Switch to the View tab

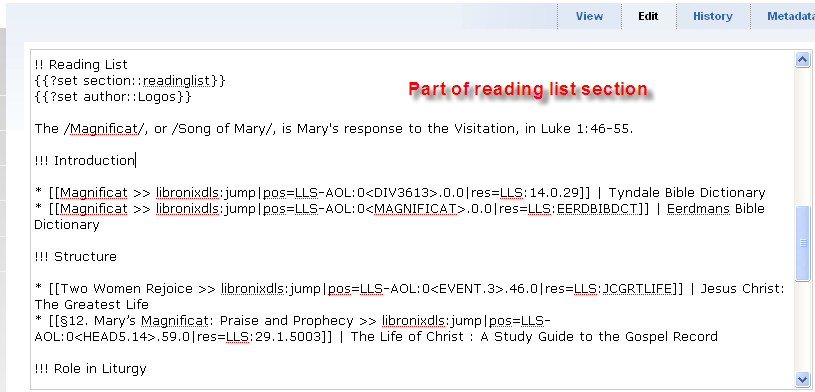[589, 16]
